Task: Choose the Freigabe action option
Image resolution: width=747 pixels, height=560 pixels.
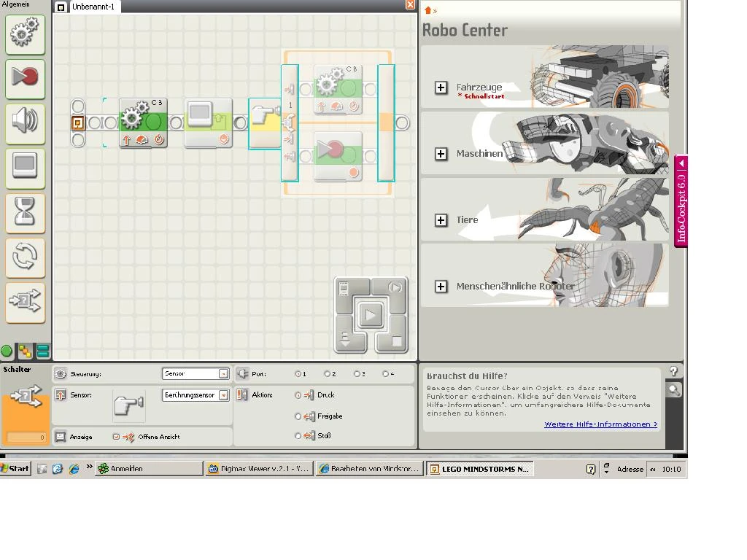Action: click(x=300, y=416)
